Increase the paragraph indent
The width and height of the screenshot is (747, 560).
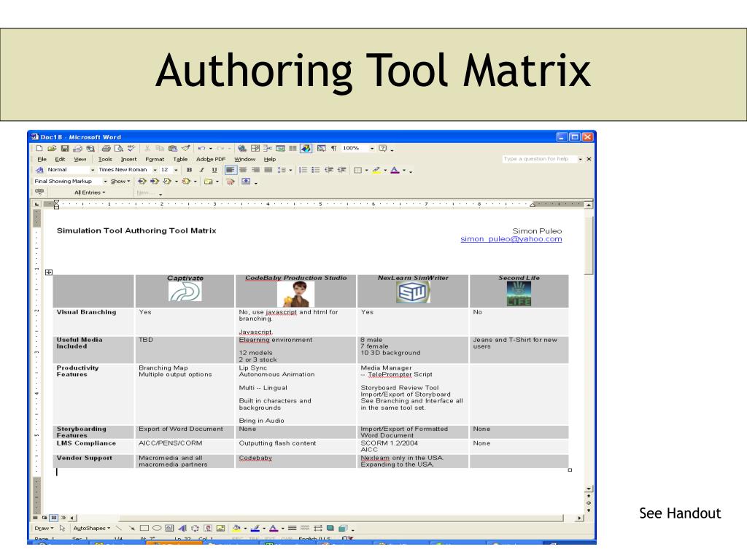[341, 170]
